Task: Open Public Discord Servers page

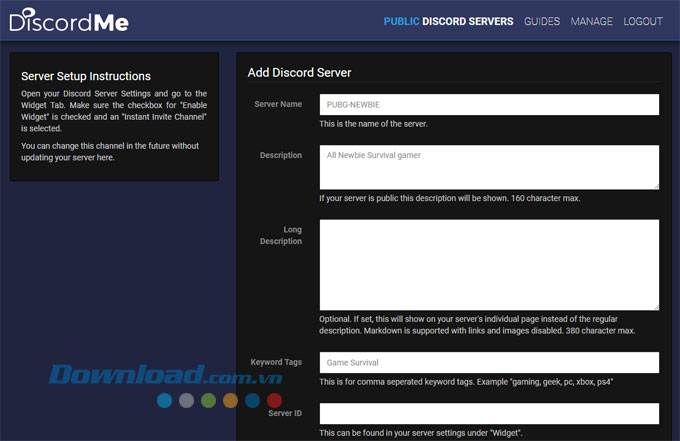Action: pyautogui.click(x=448, y=21)
